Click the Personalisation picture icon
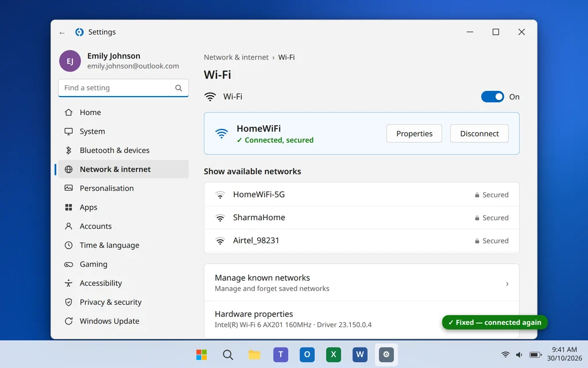588x368 pixels. point(68,188)
